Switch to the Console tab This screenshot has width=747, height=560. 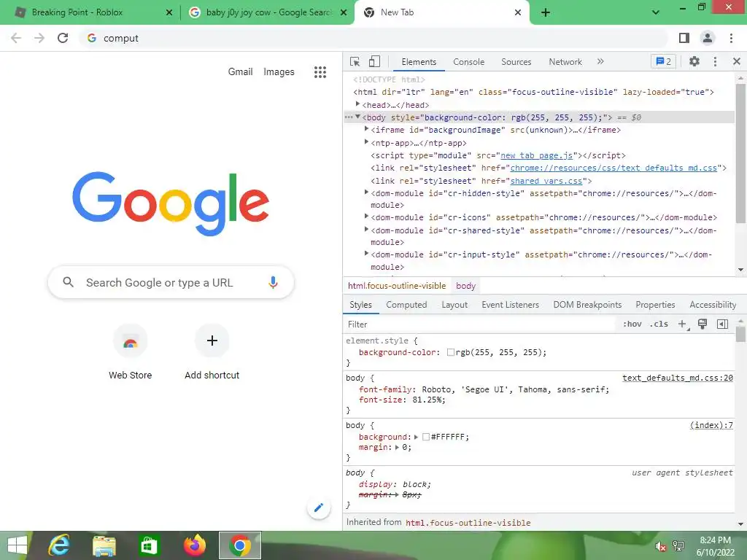pyautogui.click(x=469, y=62)
